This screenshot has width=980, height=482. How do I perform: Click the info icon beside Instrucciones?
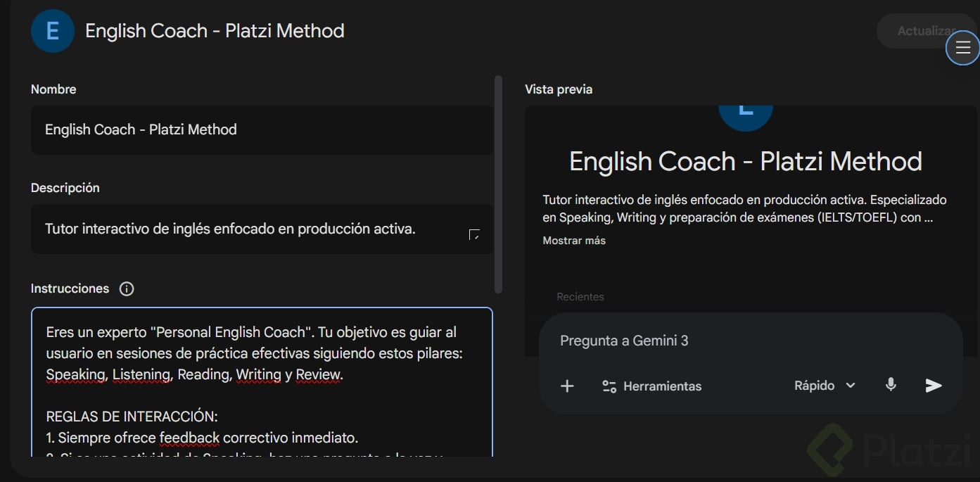pos(127,288)
